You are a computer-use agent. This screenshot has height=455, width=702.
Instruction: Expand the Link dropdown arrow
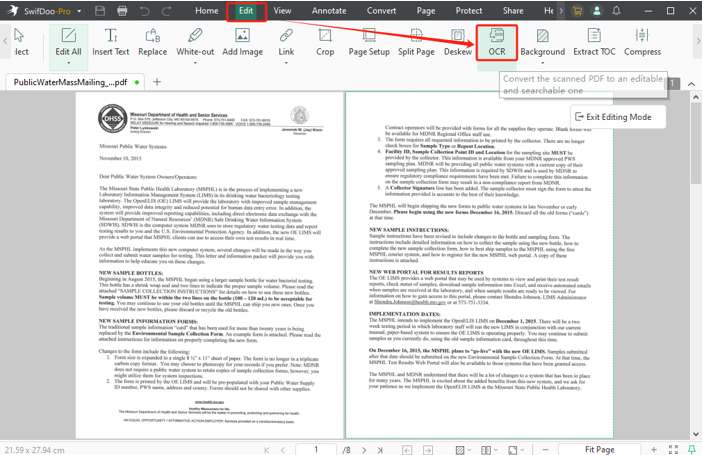coord(286,63)
